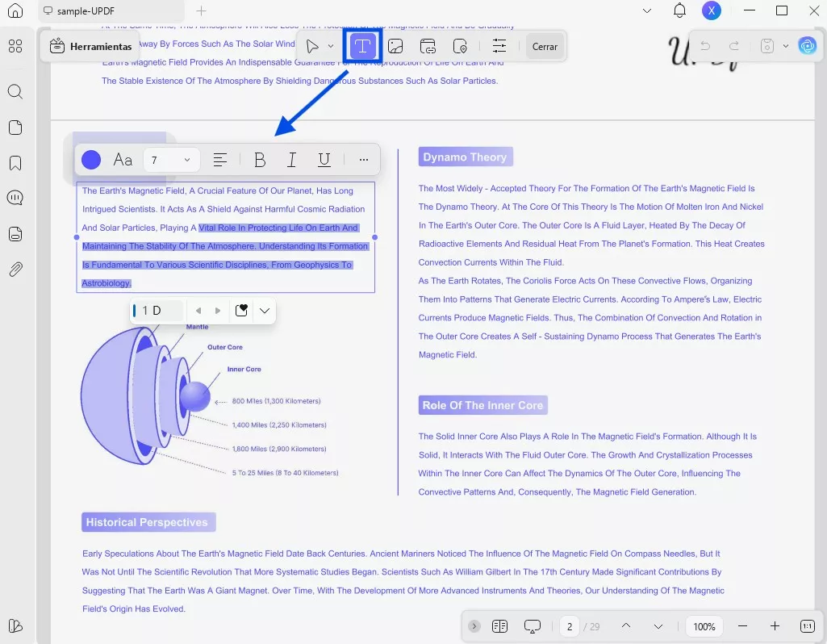The width and height of the screenshot is (827, 644).
Task: Open the bookmarks sidebar panel
Action: 15,163
